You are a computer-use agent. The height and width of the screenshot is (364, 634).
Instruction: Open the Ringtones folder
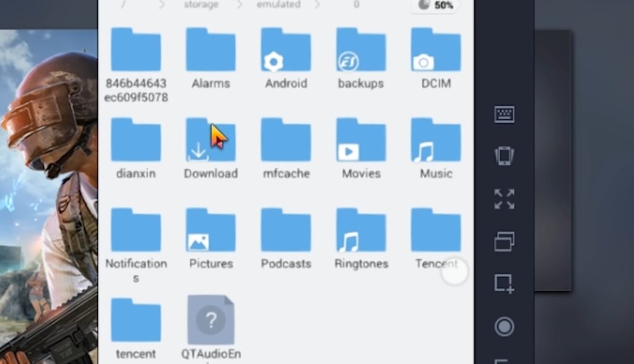361,232
